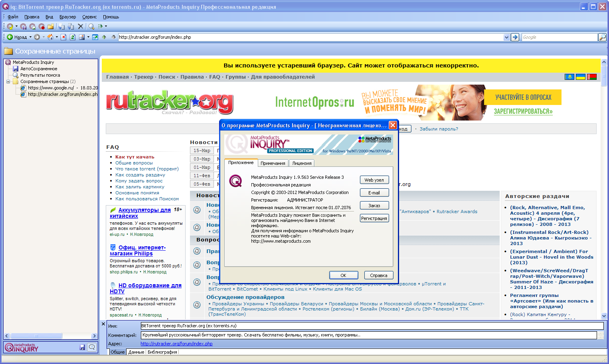
Task: Click the Google search input field
Action: 560,37
